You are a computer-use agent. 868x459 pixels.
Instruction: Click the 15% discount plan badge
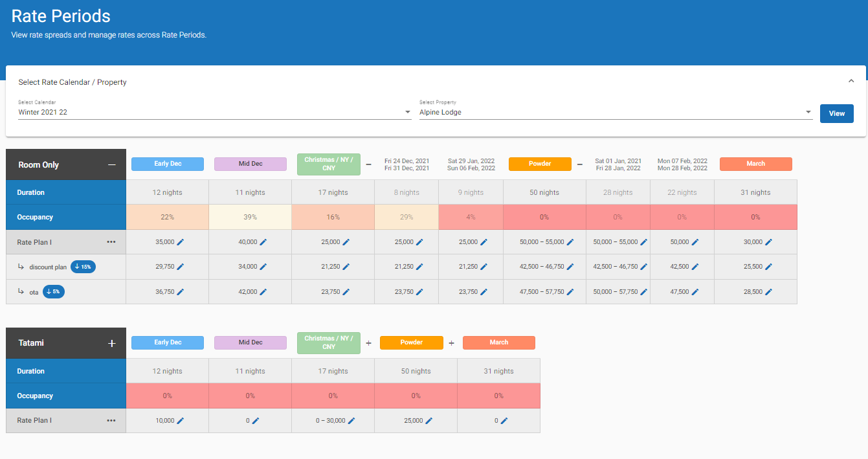83,267
